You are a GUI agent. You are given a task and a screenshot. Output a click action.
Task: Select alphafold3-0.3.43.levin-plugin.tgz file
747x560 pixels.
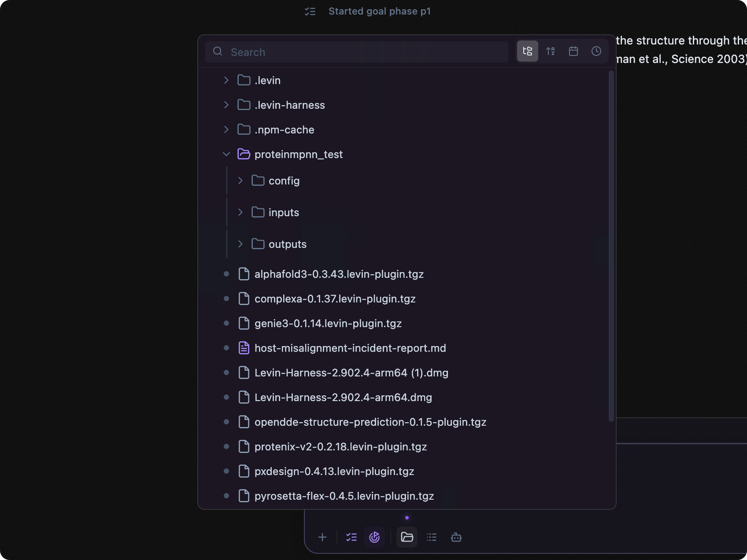[339, 274]
